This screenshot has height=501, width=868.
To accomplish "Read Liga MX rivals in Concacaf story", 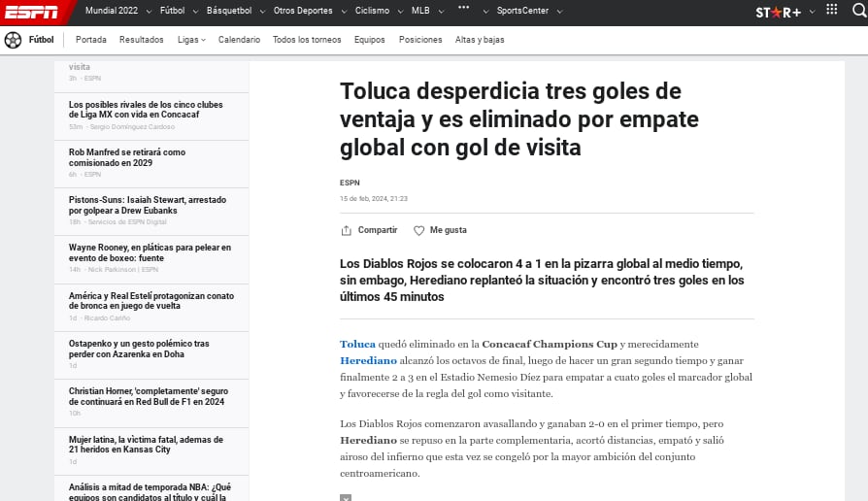I will tap(146, 110).
